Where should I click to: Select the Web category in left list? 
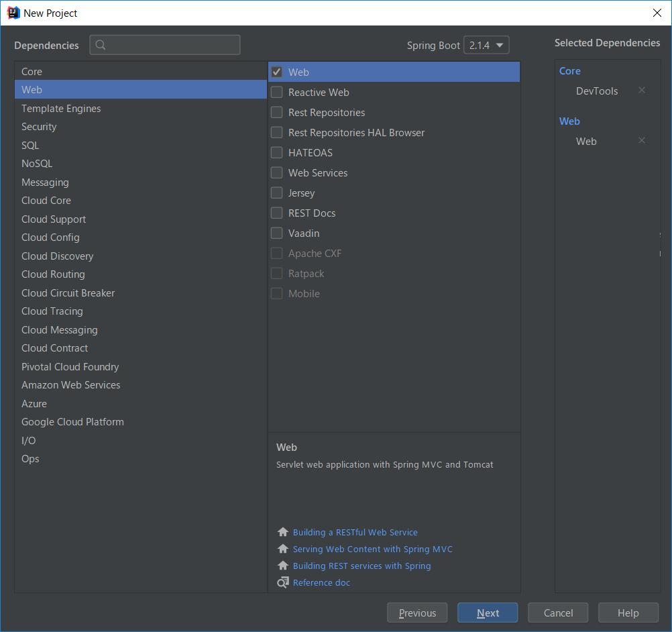pyautogui.click(x=141, y=90)
